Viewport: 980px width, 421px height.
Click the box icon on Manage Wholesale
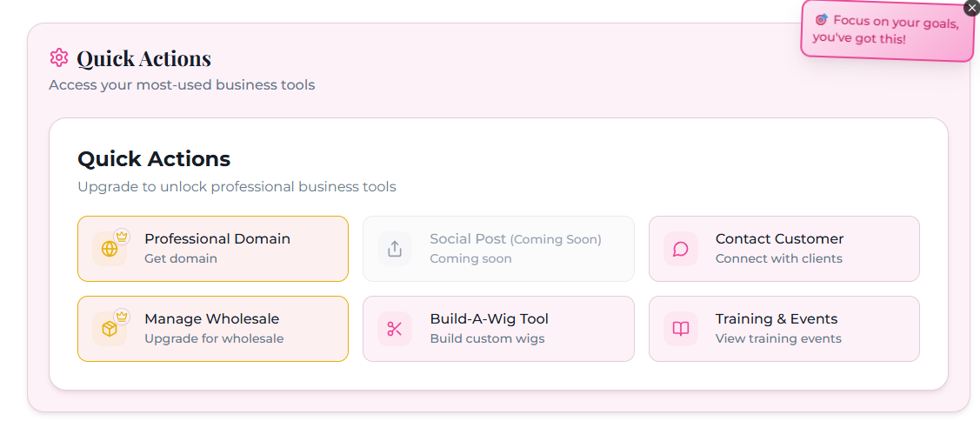110,330
